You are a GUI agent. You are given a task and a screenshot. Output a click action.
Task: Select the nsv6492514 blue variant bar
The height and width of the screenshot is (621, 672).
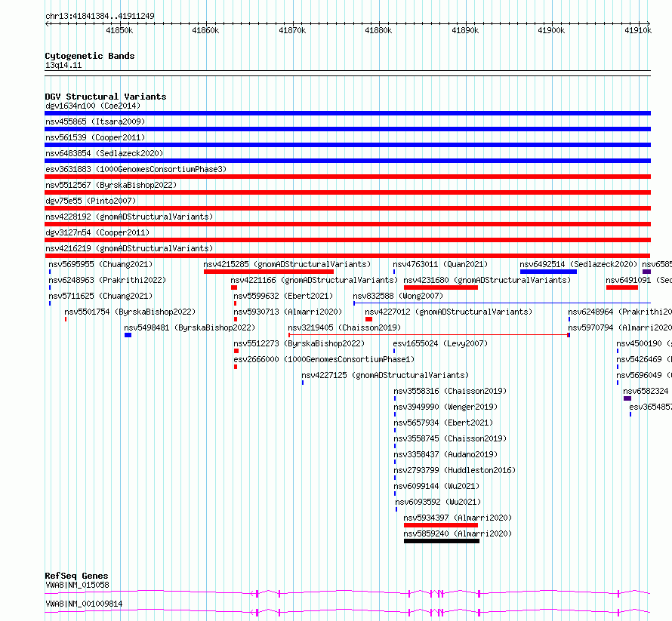(549, 272)
